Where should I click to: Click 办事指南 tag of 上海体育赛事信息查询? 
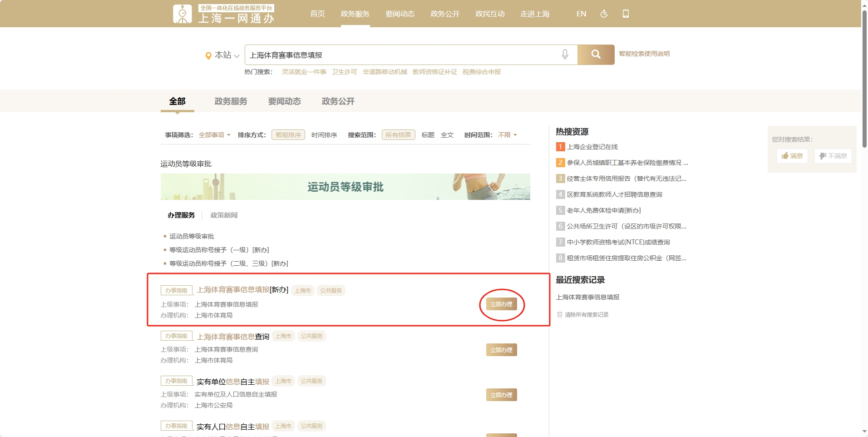tap(177, 336)
